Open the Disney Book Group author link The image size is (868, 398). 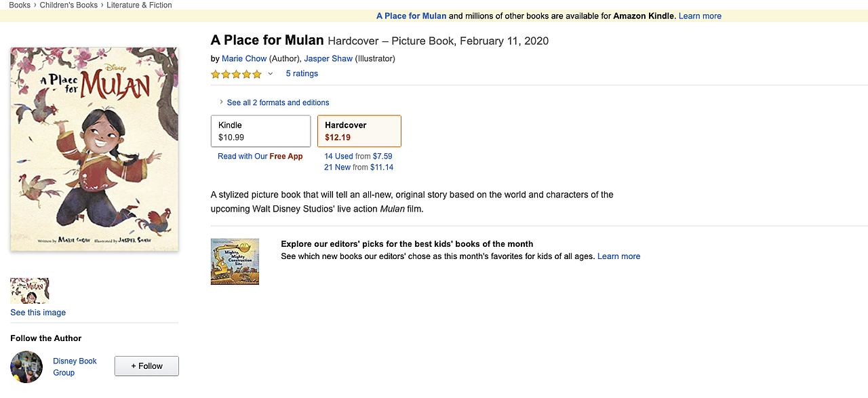[75, 367]
